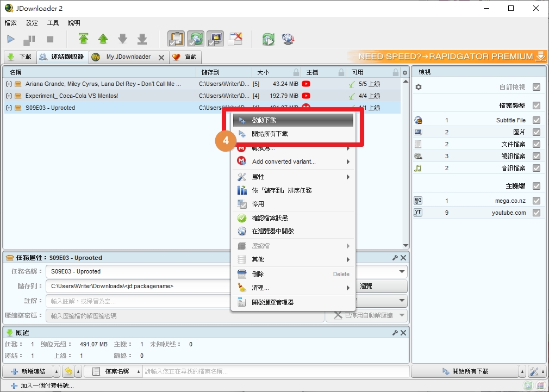Choose 依「儲存到」排序任務 menu entry
The width and height of the screenshot is (549, 392).
click(x=293, y=191)
